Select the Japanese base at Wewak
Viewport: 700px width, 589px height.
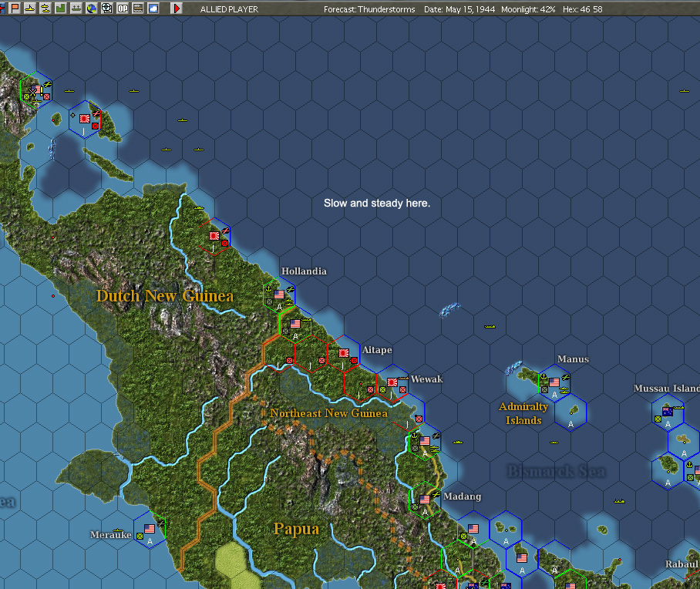tap(392, 383)
